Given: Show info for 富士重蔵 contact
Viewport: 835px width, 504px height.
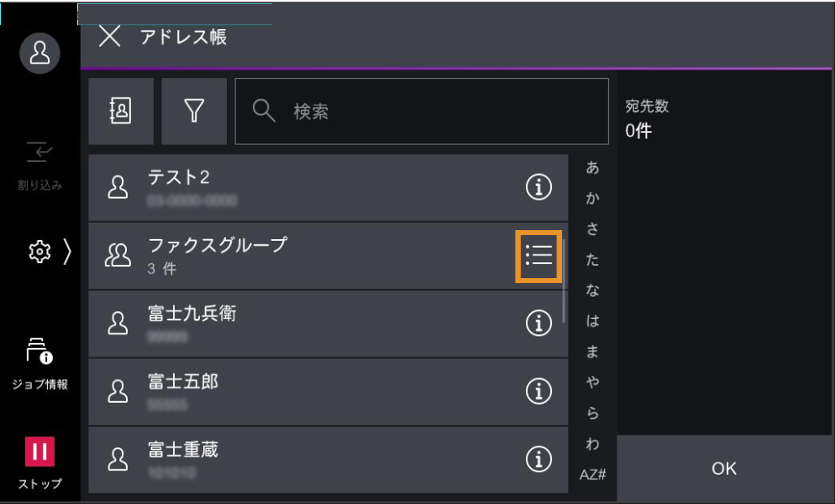Looking at the screenshot, I should [x=538, y=459].
